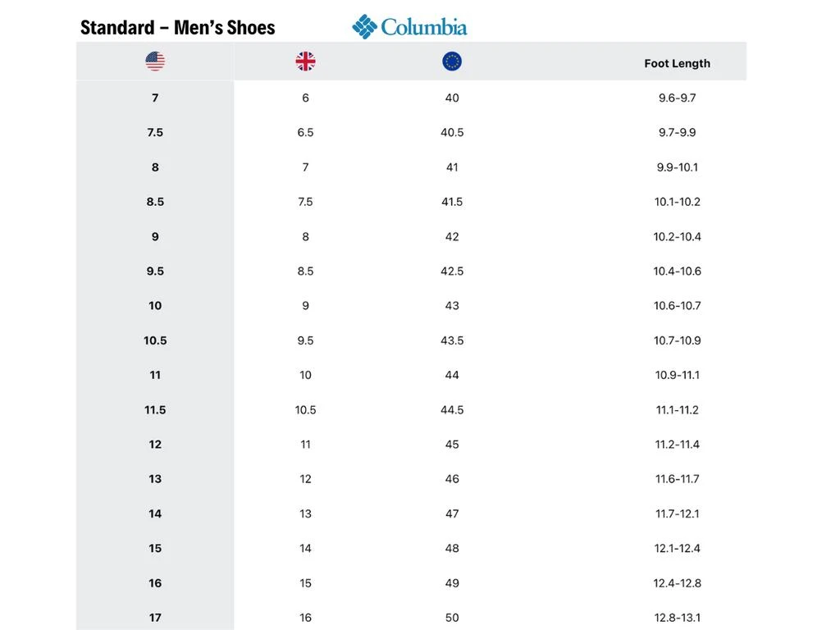Image resolution: width=840 pixels, height=630 pixels.
Task: Click EU size 42 in the table
Action: pos(452,236)
